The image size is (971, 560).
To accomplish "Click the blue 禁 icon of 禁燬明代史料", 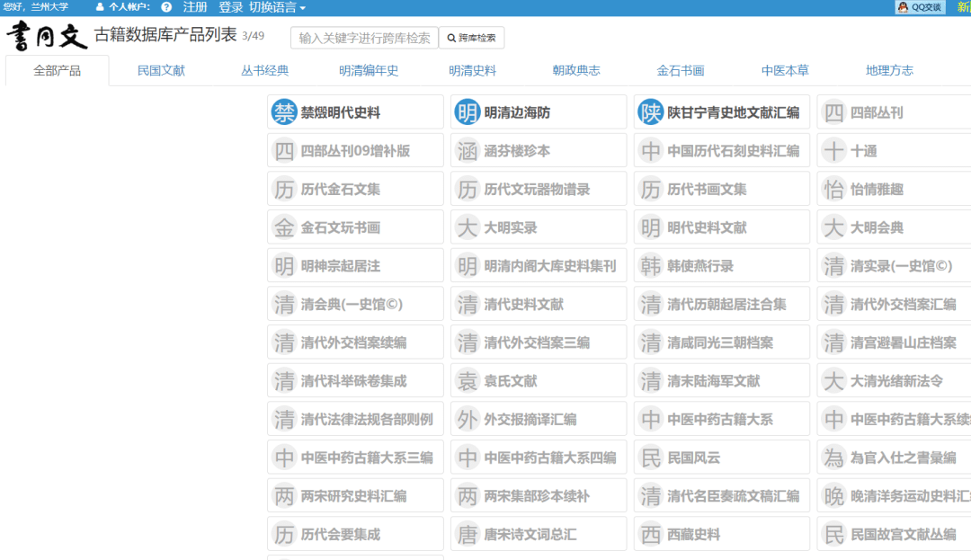I will (284, 112).
